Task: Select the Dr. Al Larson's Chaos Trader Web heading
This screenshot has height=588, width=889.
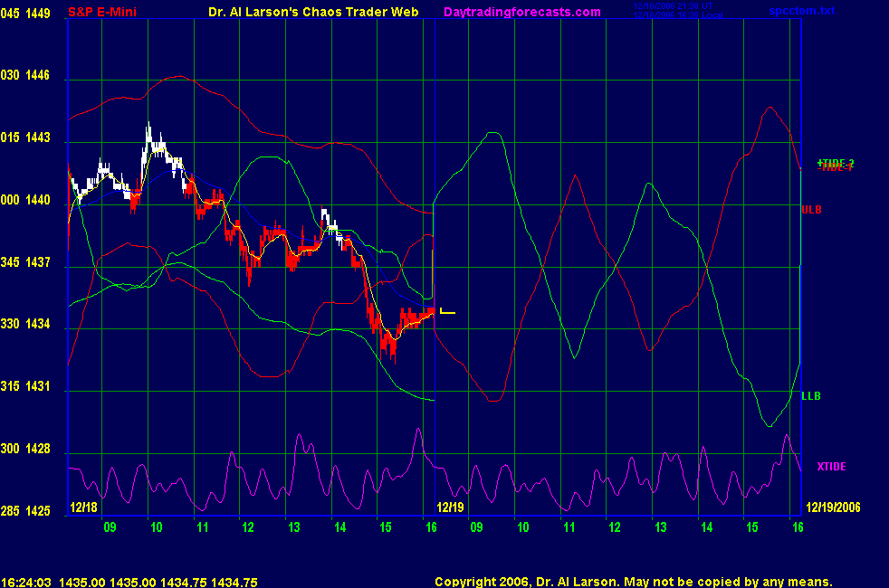Action: click(x=313, y=12)
